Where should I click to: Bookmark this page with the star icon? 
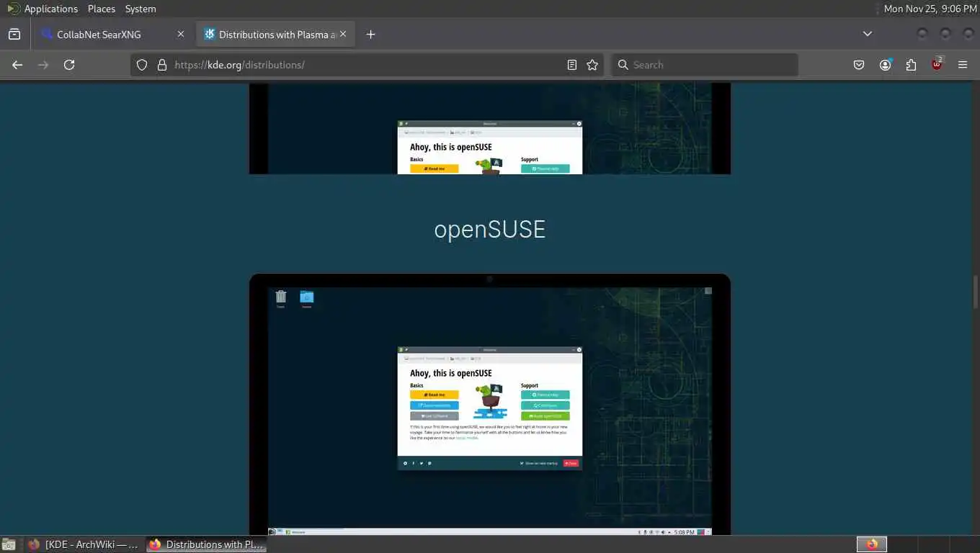[592, 65]
